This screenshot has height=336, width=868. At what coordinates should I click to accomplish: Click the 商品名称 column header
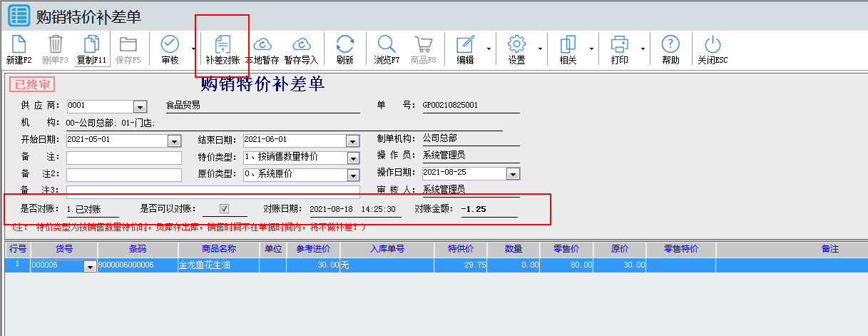pos(218,249)
